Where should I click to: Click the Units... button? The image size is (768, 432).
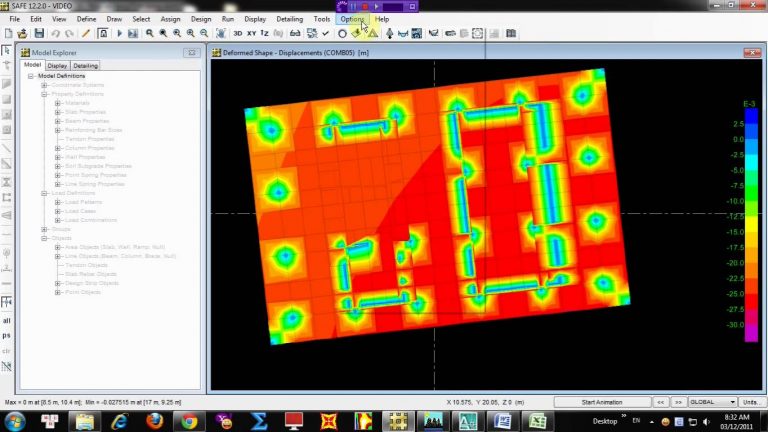(x=749, y=402)
